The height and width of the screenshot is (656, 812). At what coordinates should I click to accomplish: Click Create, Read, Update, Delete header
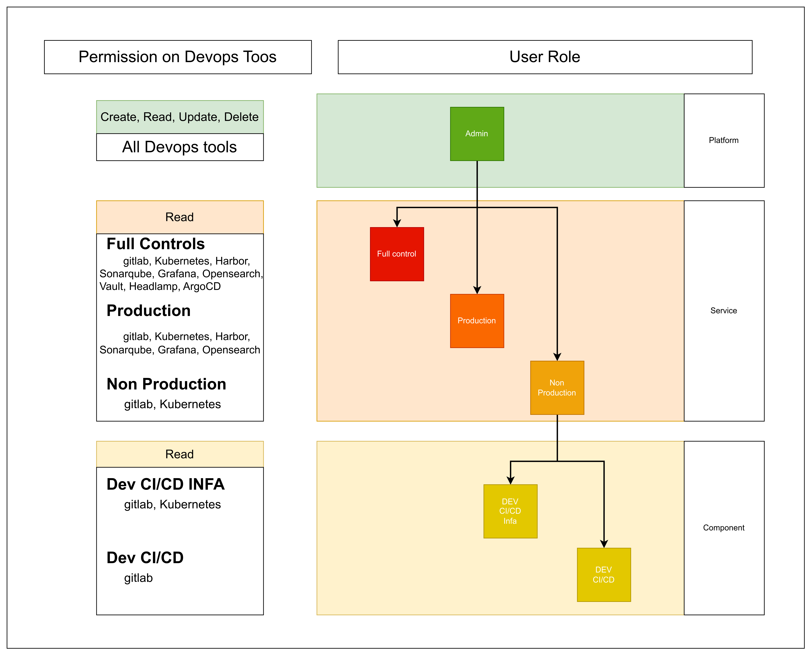click(x=180, y=117)
